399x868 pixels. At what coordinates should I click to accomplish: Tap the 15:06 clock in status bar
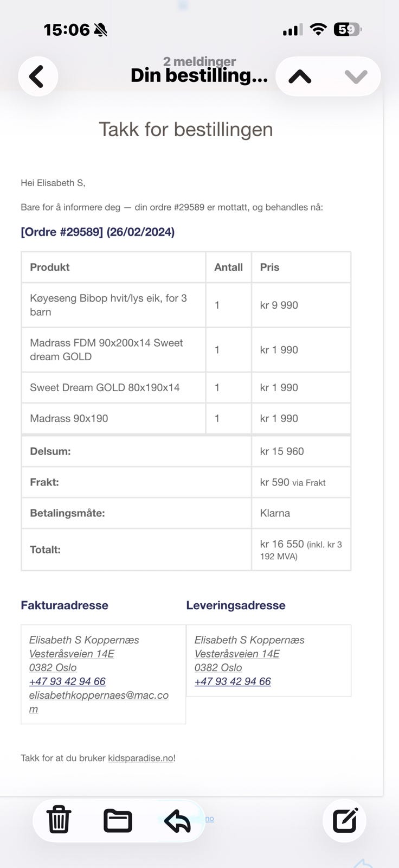coord(67,30)
